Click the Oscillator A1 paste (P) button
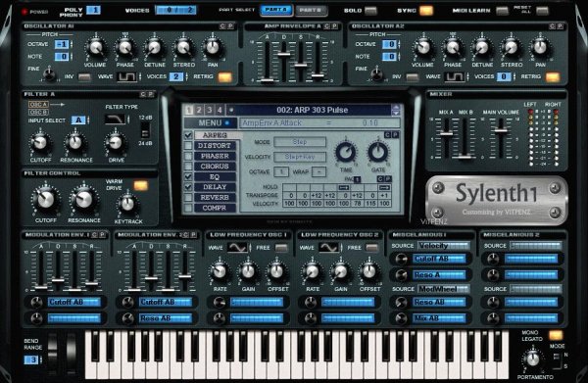This screenshot has height=383, width=588. (x=230, y=25)
